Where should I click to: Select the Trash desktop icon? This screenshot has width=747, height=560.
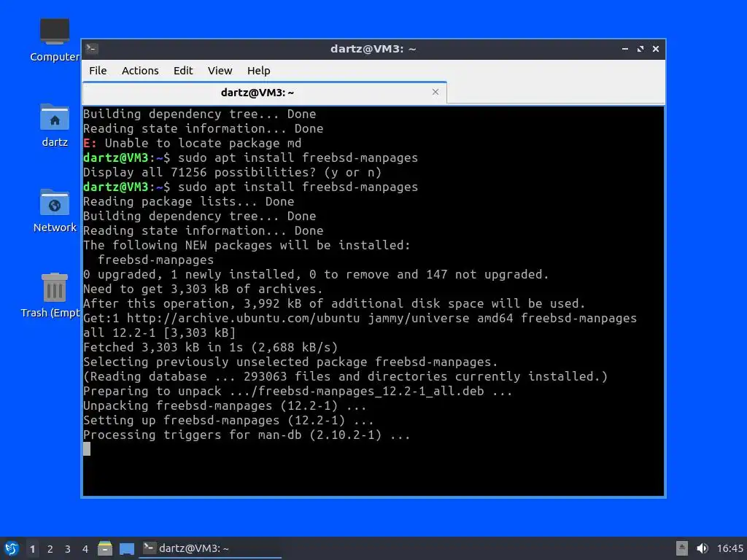pos(51,295)
